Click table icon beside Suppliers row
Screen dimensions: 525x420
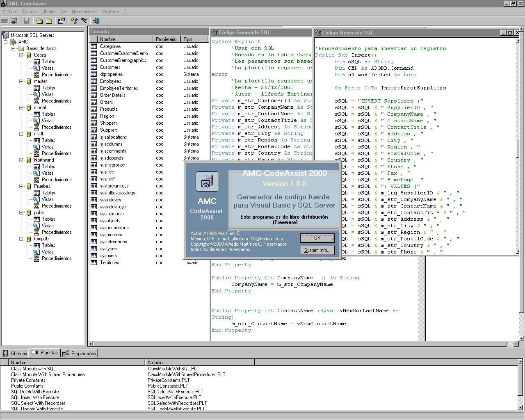[x=94, y=130]
